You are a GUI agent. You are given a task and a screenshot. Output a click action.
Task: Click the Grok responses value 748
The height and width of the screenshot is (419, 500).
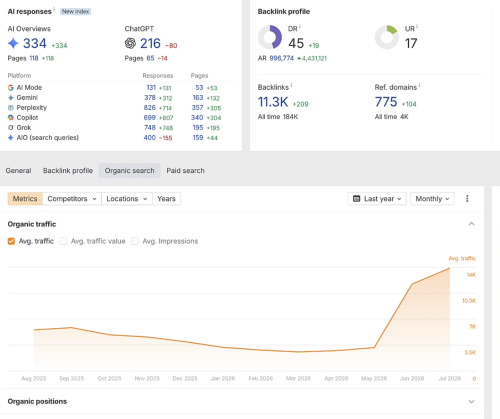point(150,128)
